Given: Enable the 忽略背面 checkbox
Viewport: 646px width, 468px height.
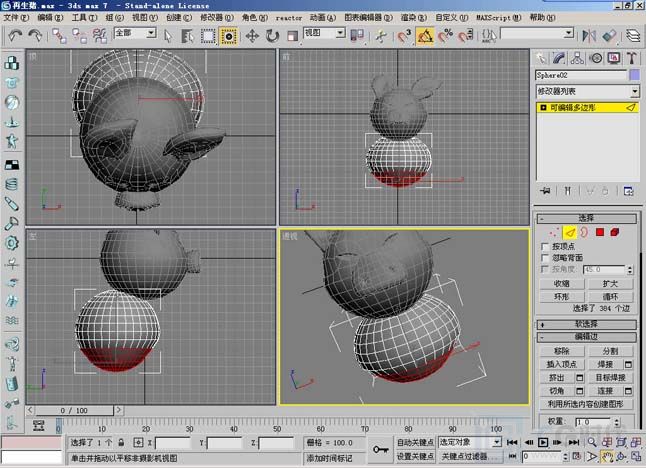Looking at the screenshot, I should pyautogui.click(x=545, y=258).
